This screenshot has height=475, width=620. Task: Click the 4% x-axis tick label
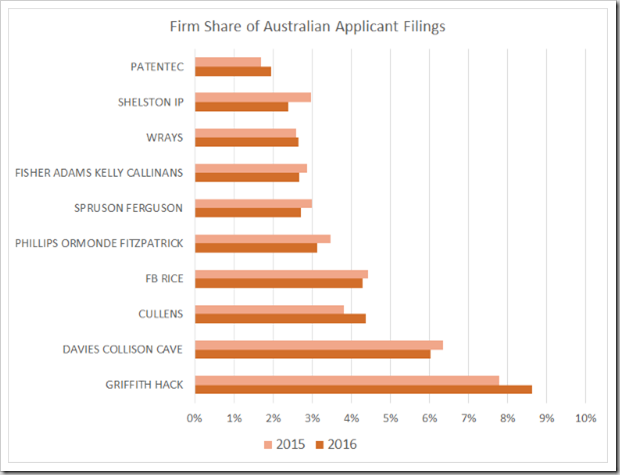coord(352,418)
